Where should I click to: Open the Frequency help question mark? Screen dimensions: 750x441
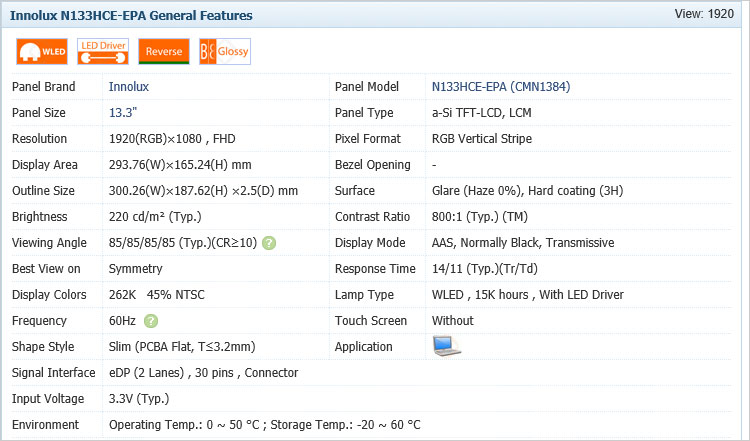coord(151,321)
